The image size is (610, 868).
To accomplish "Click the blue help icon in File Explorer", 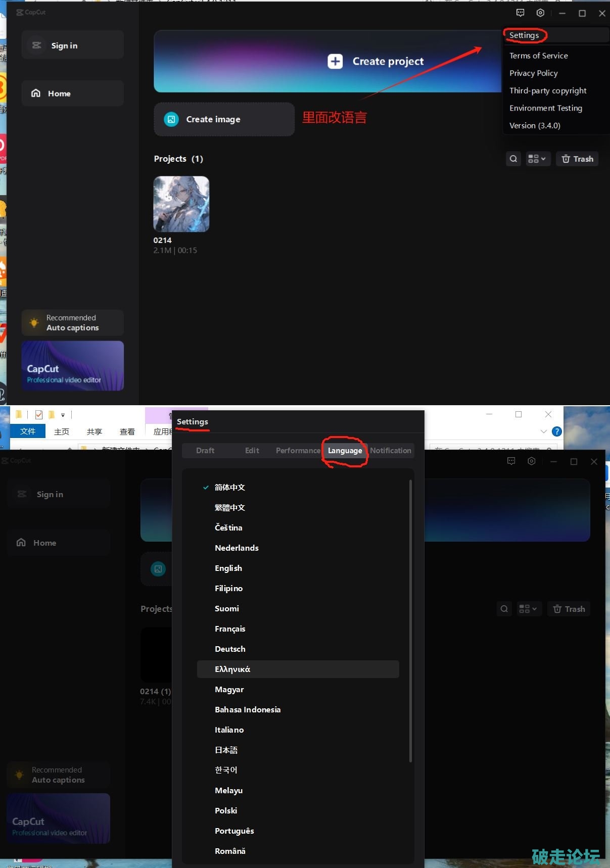I will pyautogui.click(x=556, y=431).
